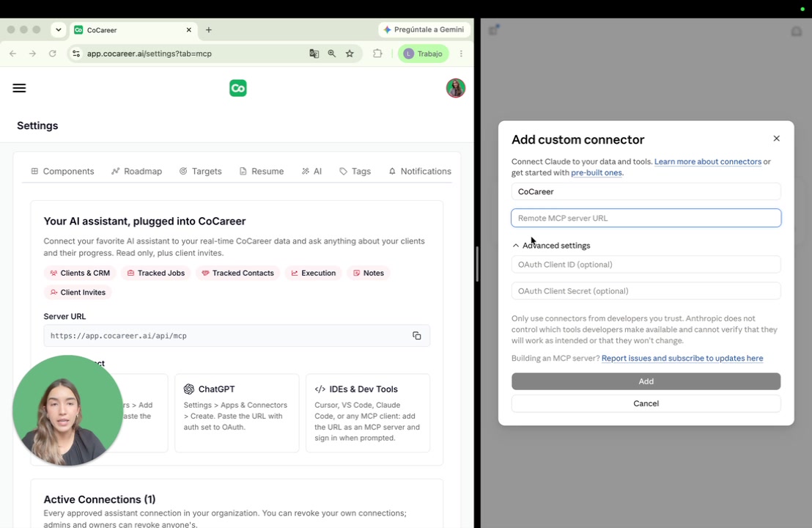Image resolution: width=812 pixels, height=528 pixels.
Task: Click Pregúntale a Gemini button
Action: [424, 29]
